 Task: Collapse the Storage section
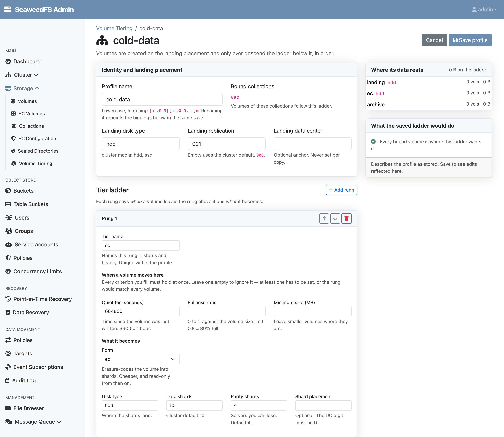(x=22, y=88)
